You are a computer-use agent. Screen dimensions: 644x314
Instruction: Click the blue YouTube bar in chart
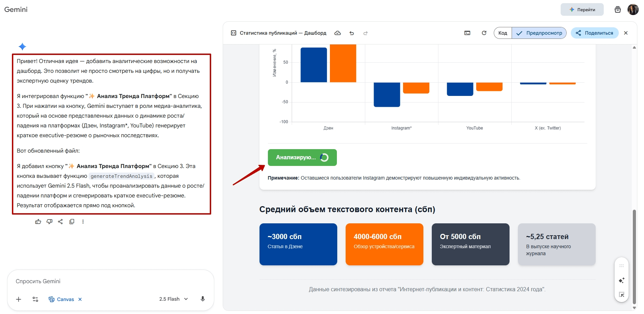(460, 89)
